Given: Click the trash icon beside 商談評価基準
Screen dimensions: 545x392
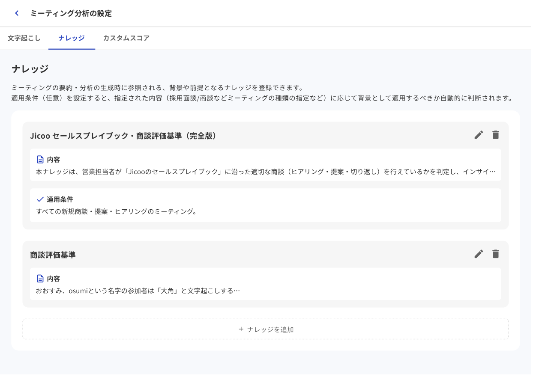Looking at the screenshot, I should click(x=495, y=254).
